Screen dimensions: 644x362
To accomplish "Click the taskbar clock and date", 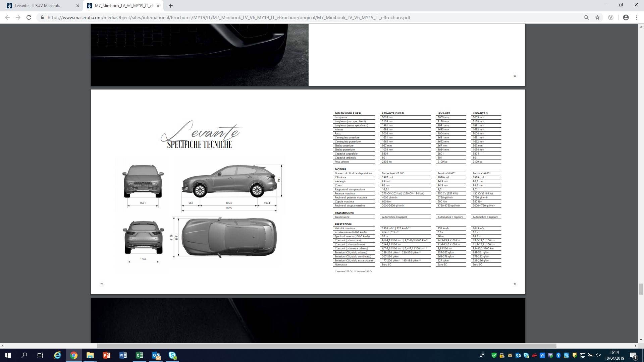I will [614, 355].
